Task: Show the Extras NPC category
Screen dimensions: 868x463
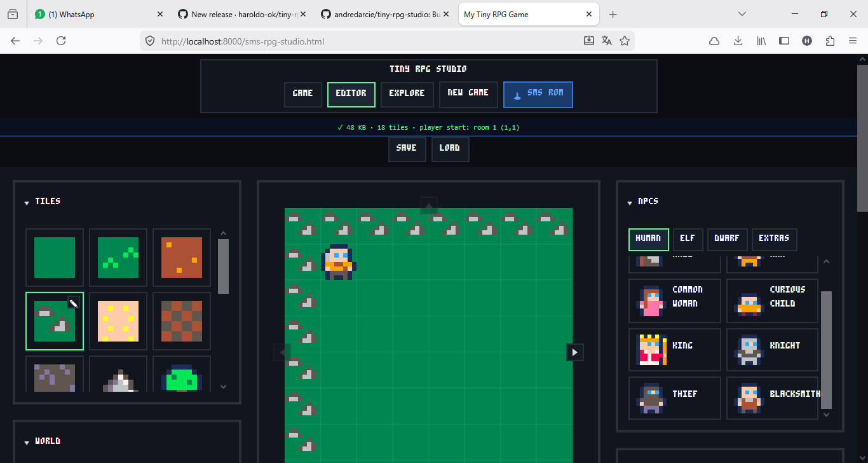Action: pyautogui.click(x=774, y=240)
